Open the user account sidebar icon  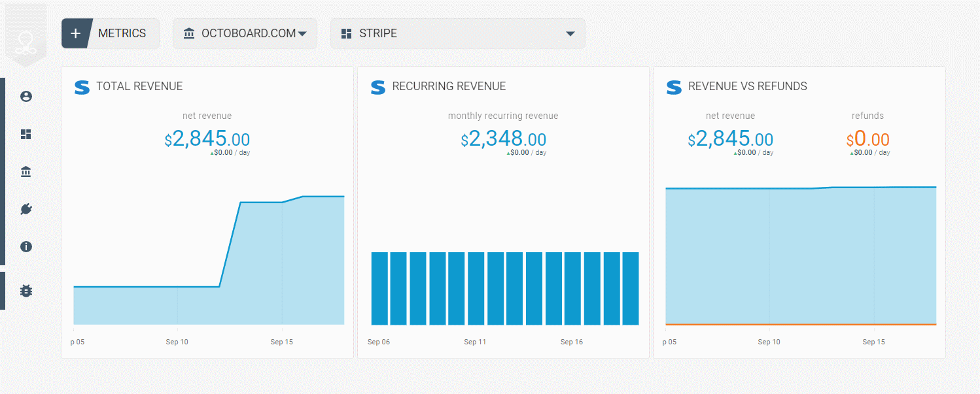pos(26,97)
